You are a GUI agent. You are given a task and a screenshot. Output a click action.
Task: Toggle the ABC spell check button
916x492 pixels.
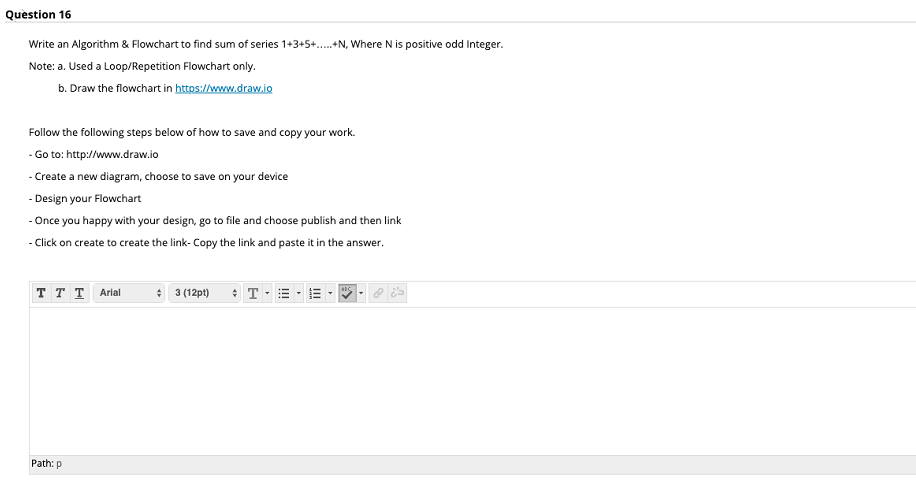tap(347, 293)
